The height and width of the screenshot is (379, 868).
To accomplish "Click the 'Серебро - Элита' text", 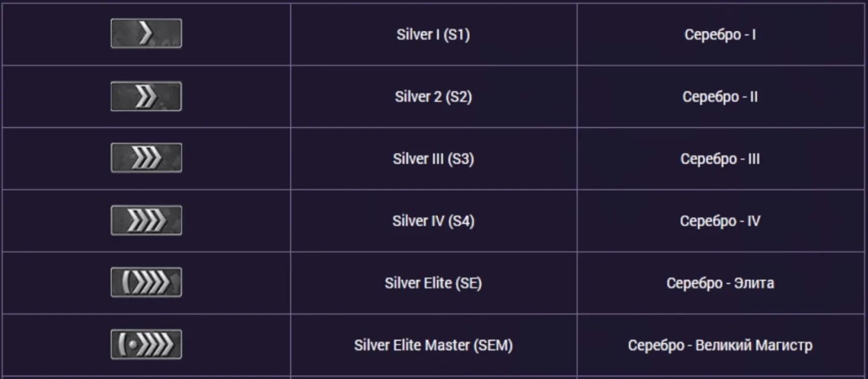I will pyautogui.click(x=720, y=283).
